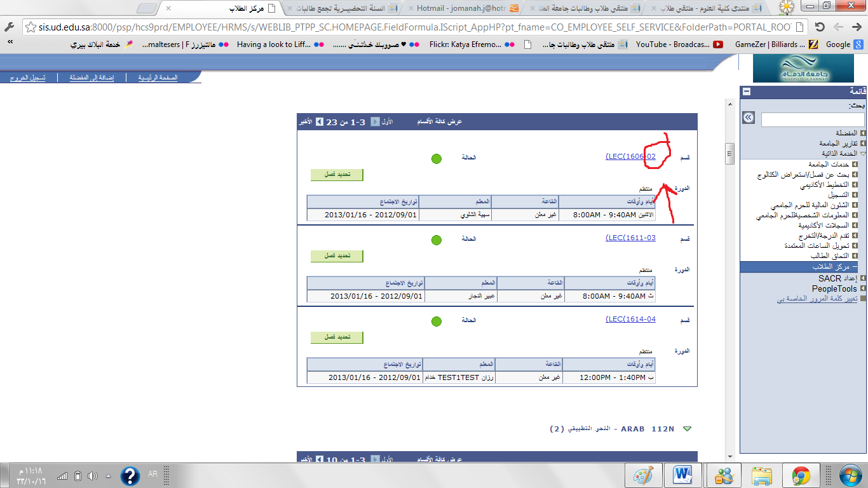Screen dimensions: 868x488
Task: Expand the المفضلة menu folder
Action: click(862, 133)
